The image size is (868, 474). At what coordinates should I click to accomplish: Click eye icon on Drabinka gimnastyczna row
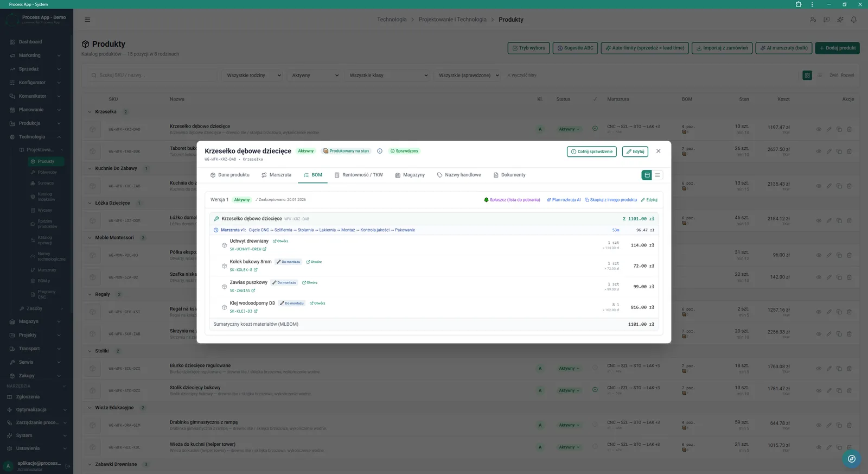[x=819, y=425]
